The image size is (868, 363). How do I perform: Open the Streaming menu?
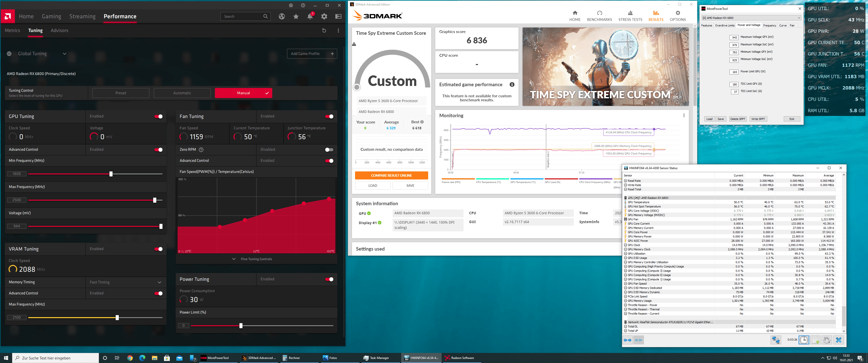(83, 16)
